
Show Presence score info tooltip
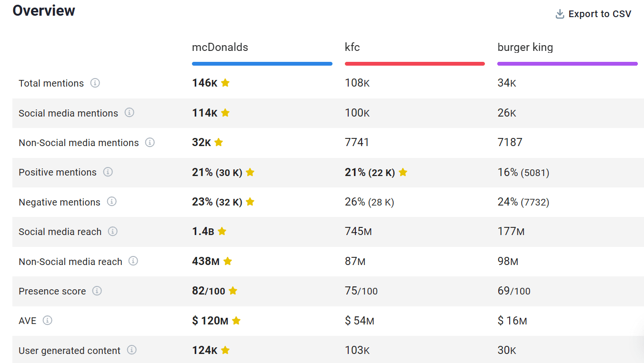[x=97, y=291]
